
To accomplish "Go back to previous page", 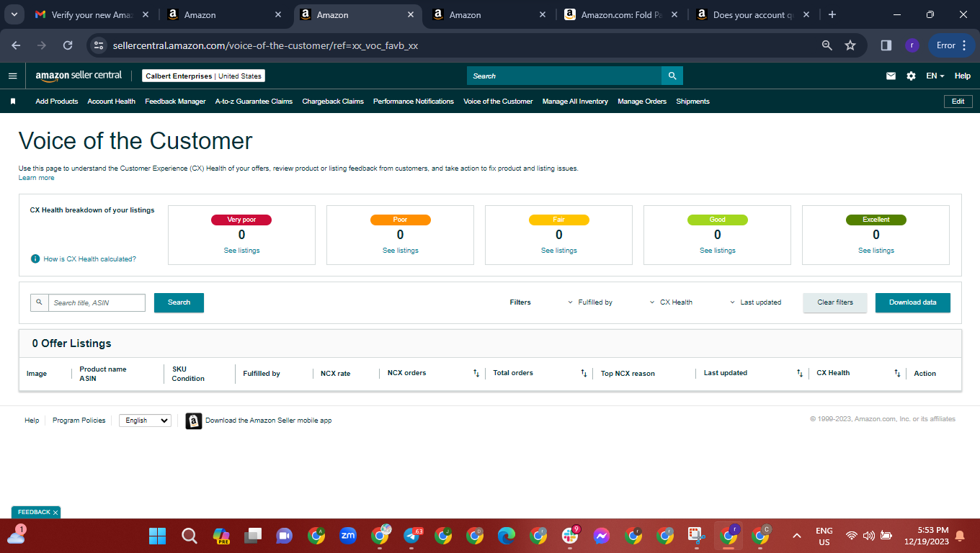I will (x=16, y=45).
